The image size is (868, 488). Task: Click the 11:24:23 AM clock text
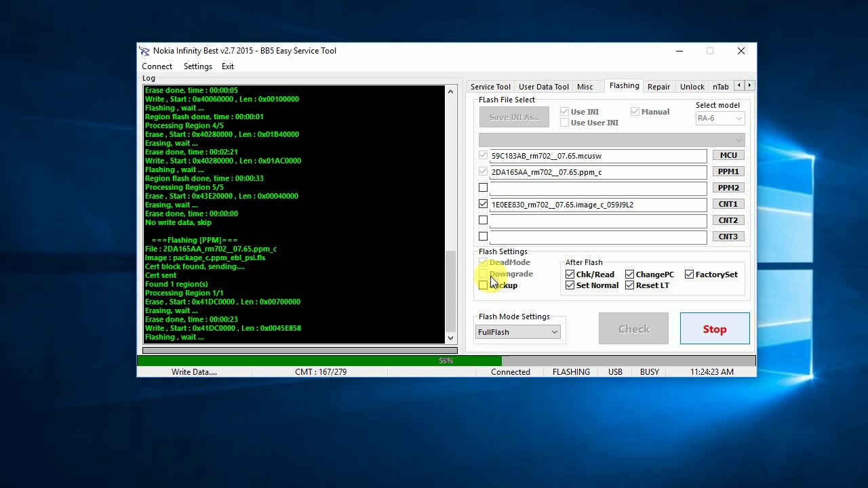point(712,372)
